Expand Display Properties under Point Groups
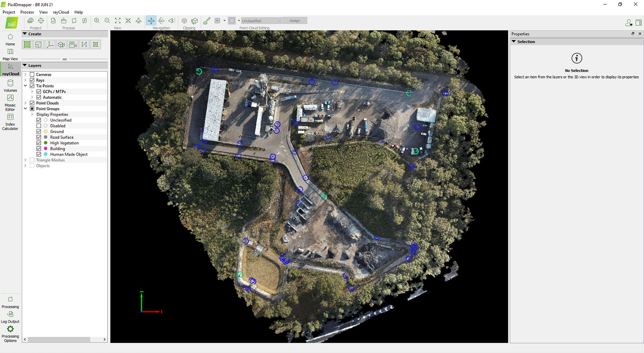This screenshot has width=644, height=353. coord(32,114)
